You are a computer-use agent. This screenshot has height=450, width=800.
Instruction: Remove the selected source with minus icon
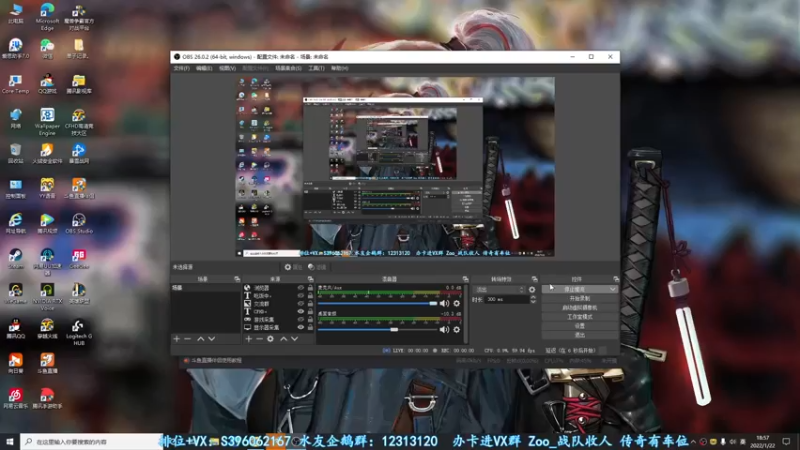tap(259, 339)
